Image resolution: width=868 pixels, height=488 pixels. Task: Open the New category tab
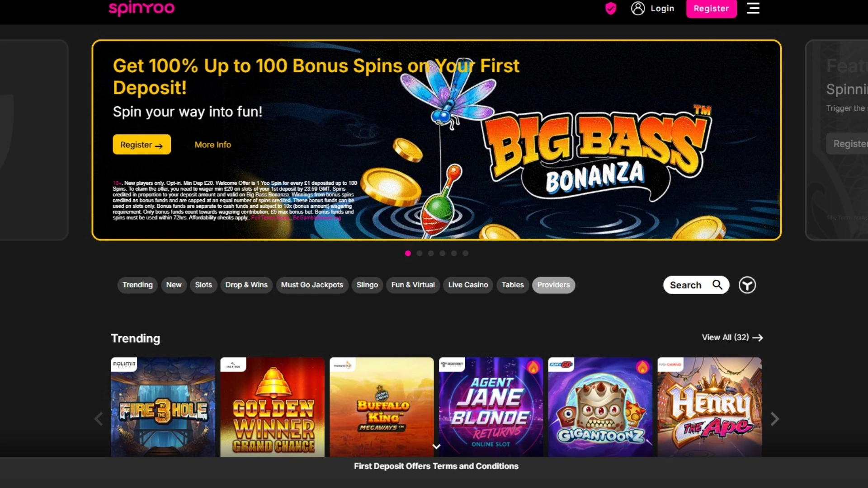(x=174, y=285)
